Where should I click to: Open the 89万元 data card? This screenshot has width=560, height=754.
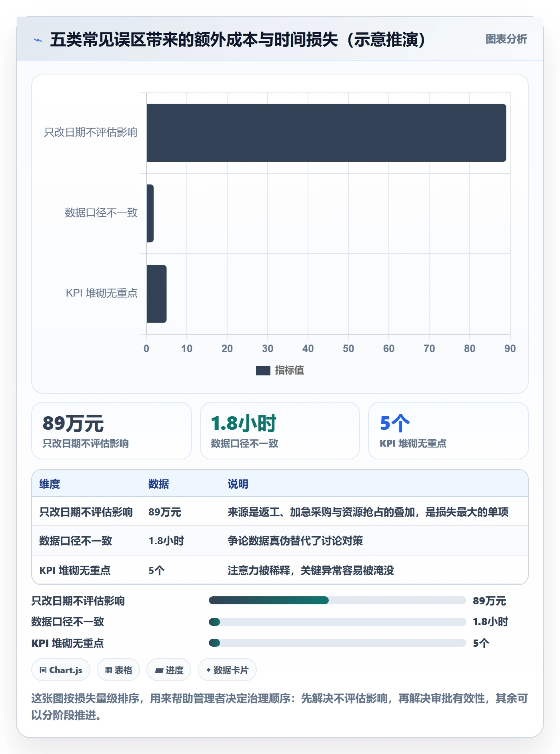click(x=112, y=431)
